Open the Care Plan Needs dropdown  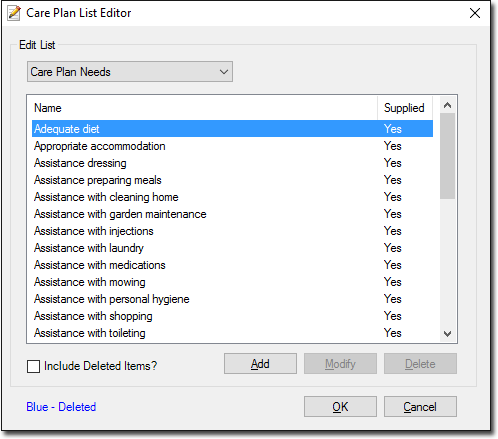130,72
